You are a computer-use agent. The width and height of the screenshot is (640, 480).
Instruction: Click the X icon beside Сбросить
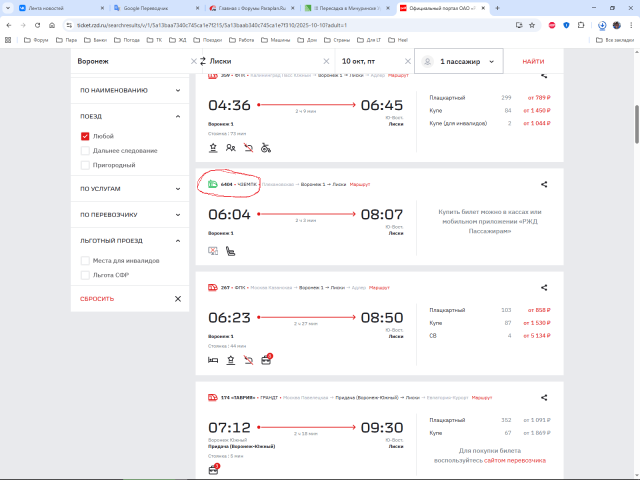pos(177,298)
